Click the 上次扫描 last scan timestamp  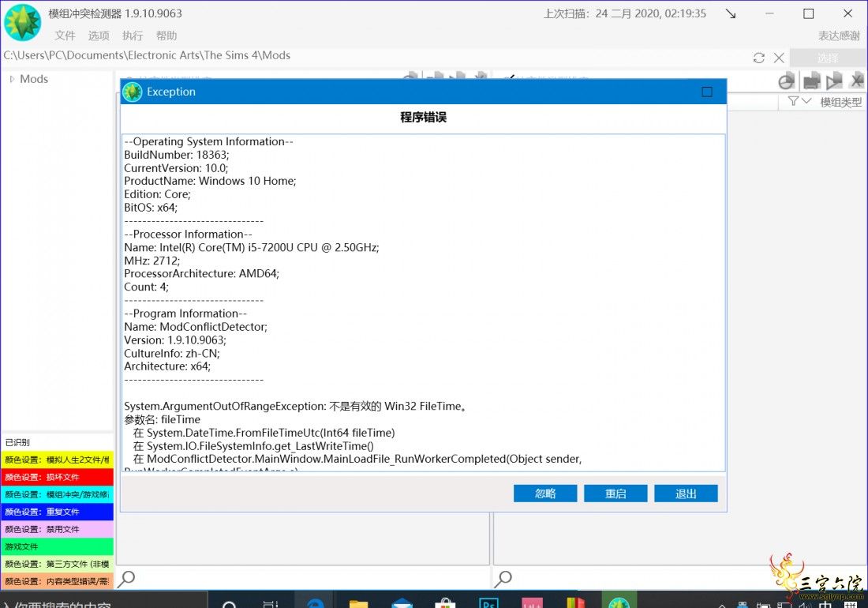click(625, 14)
